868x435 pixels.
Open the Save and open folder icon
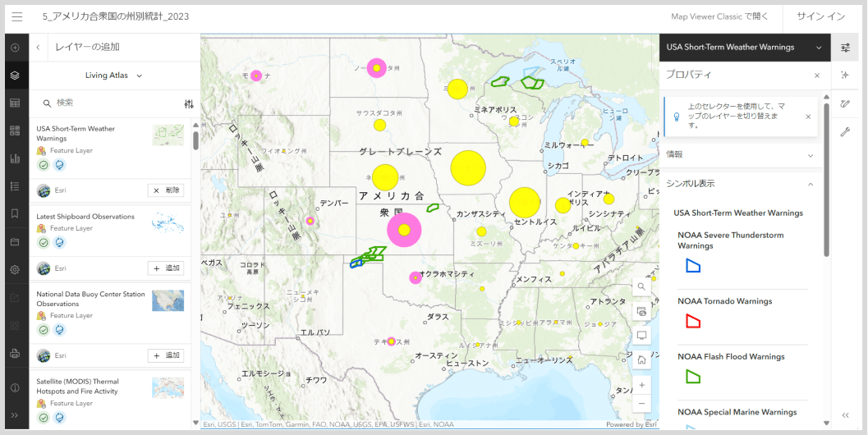point(15,242)
